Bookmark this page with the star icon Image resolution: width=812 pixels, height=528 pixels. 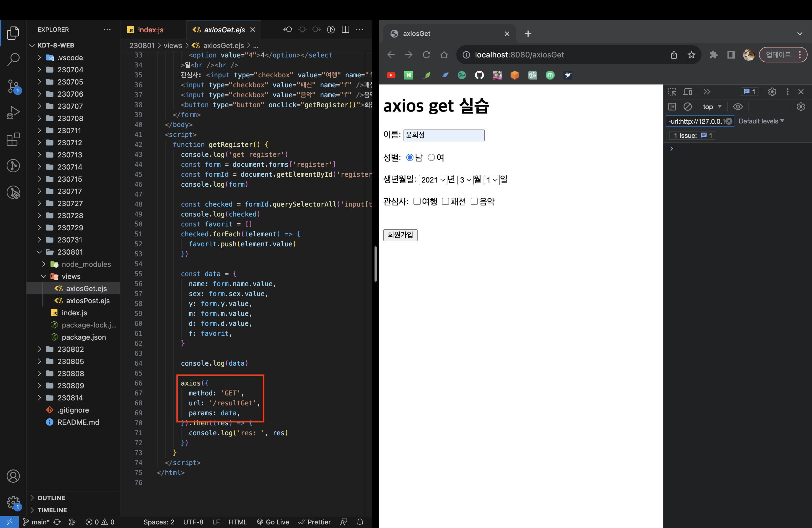coord(691,55)
